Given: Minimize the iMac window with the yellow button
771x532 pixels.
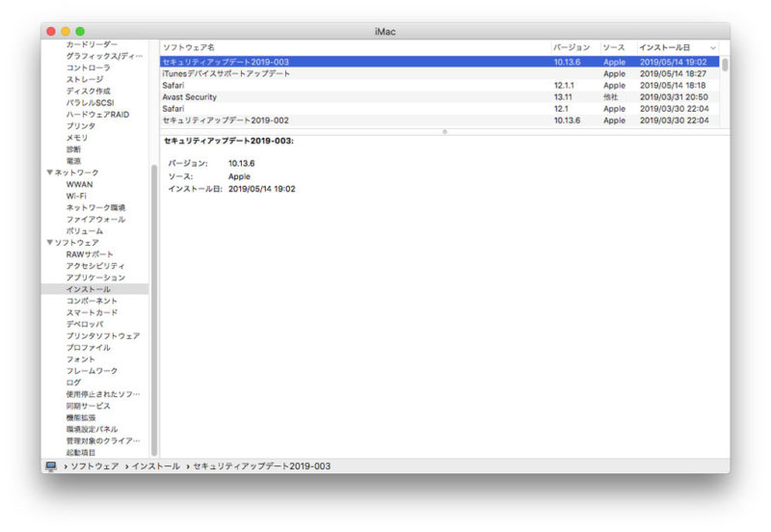Looking at the screenshot, I should [x=66, y=32].
